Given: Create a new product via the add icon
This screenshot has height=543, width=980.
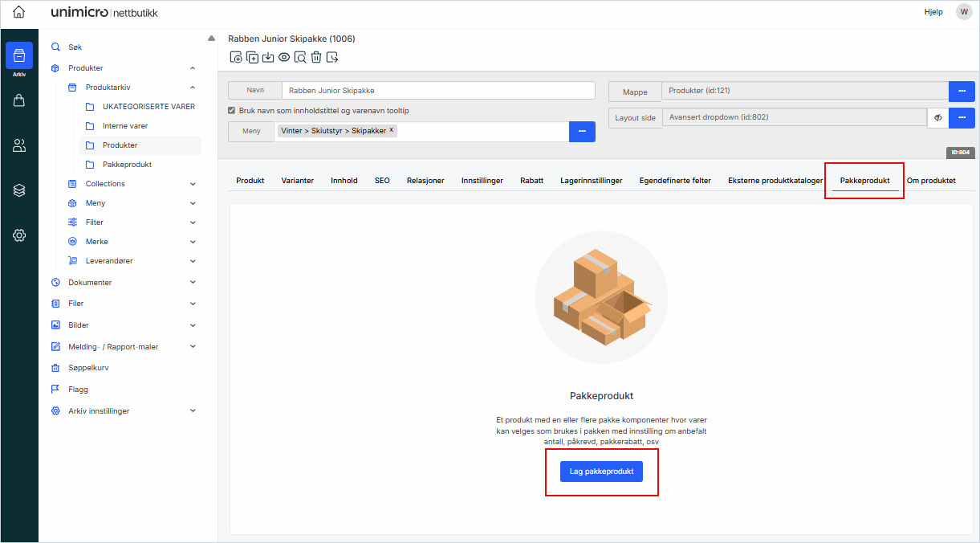Looking at the screenshot, I should point(236,57).
